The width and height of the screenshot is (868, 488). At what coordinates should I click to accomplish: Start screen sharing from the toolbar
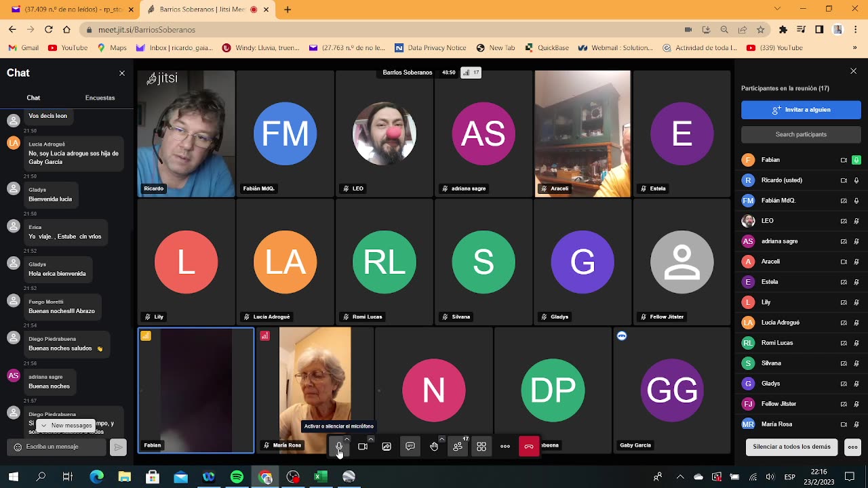click(x=387, y=447)
